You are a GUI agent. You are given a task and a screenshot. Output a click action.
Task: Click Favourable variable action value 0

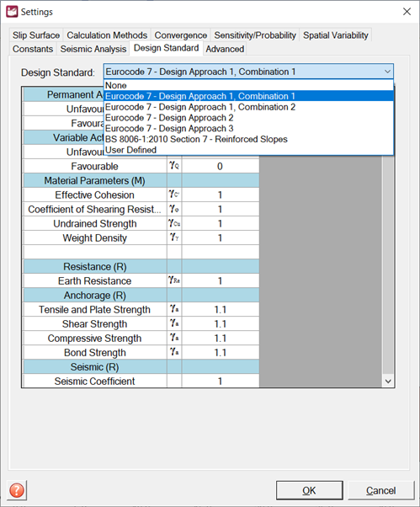[220, 166]
